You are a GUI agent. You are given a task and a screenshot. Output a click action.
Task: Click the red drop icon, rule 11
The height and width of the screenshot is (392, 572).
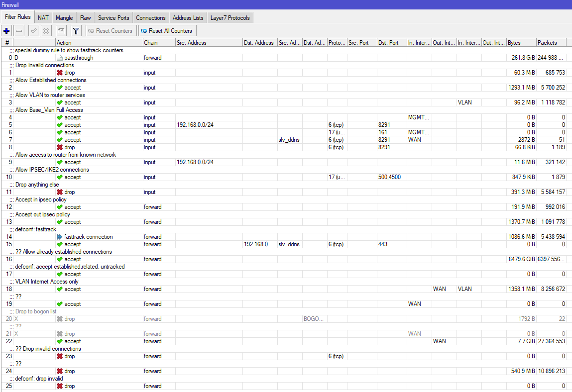pos(60,192)
